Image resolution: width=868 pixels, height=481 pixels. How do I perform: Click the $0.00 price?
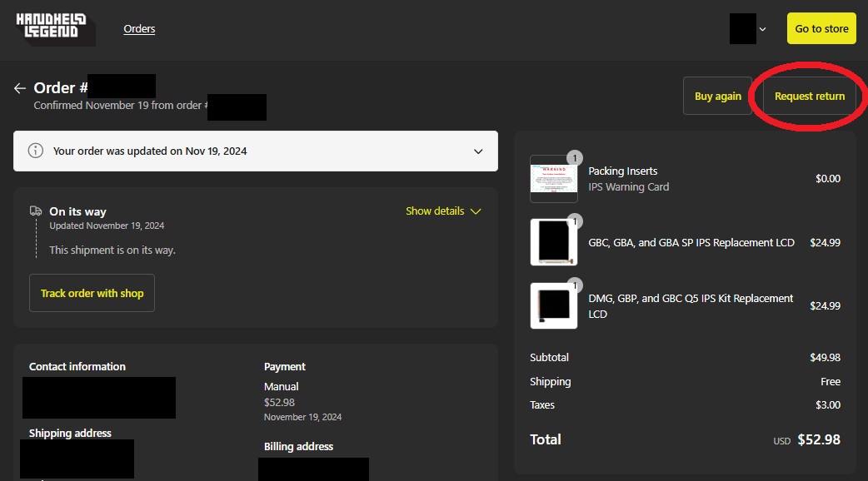[x=827, y=179]
